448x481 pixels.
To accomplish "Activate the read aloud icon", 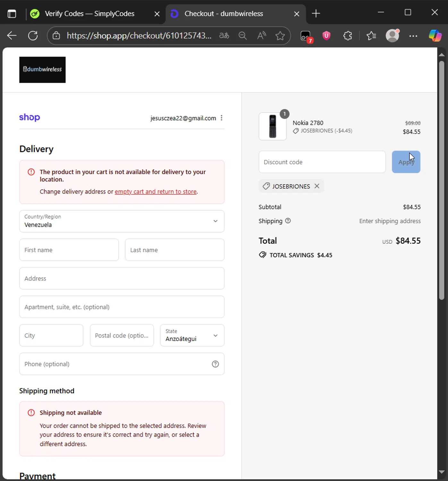I will (x=262, y=36).
